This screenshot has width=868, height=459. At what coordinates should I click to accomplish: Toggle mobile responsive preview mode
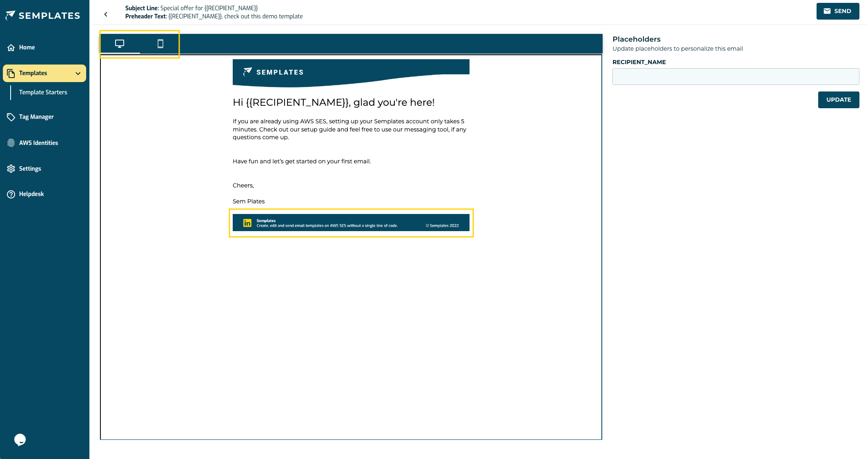click(160, 43)
